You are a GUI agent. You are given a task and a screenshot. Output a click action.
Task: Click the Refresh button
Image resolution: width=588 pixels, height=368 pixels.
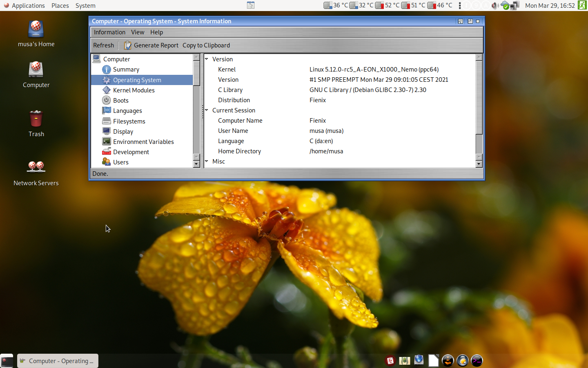(x=103, y=45)
